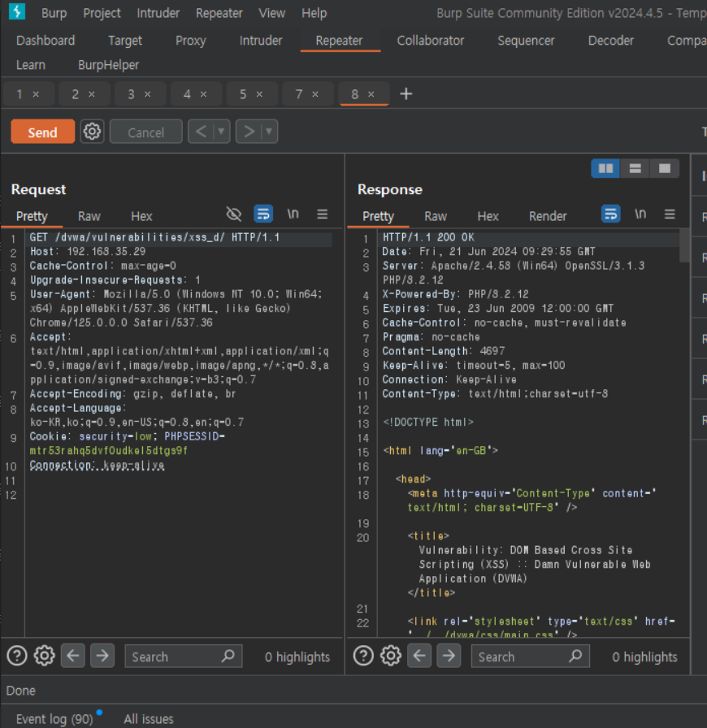
Task: Switch to the Proxy tab
Action: coord(190,41)
